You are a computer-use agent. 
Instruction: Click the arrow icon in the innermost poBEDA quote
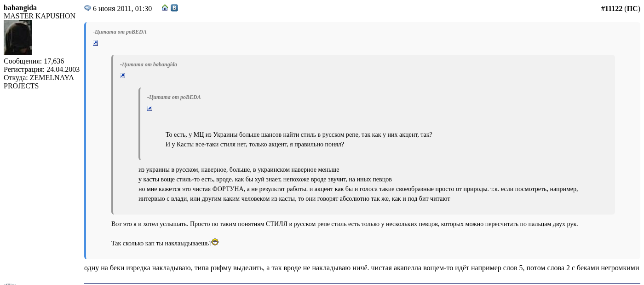[x=150, y=109]
